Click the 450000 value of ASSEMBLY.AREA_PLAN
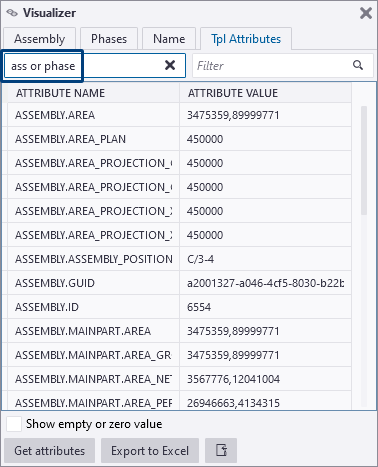The height and width of the screenshot is (467, 378). coord(265,139)
